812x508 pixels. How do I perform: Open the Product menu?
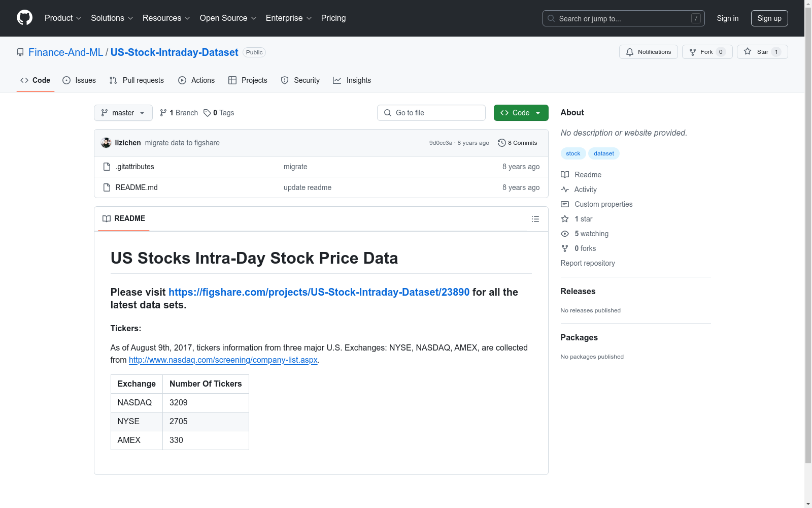(x=63, y=18)
